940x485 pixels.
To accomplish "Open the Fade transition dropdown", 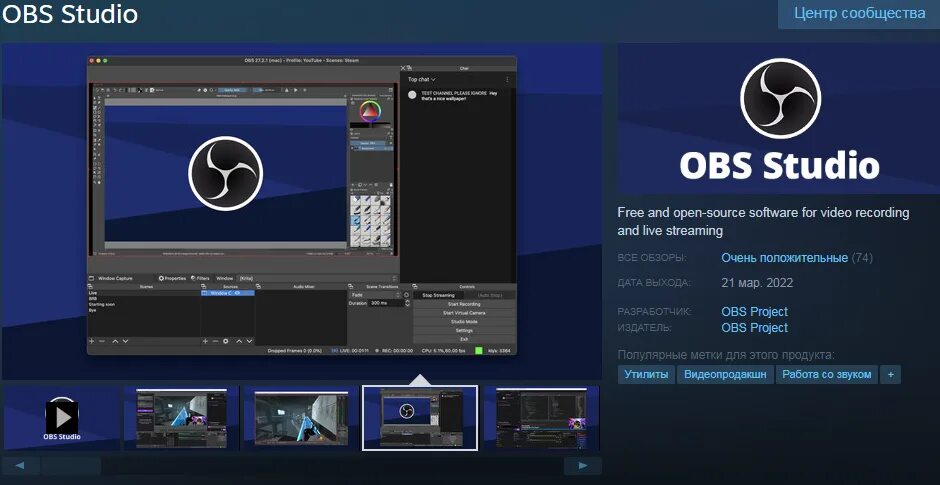I will [x=375, y=295].
